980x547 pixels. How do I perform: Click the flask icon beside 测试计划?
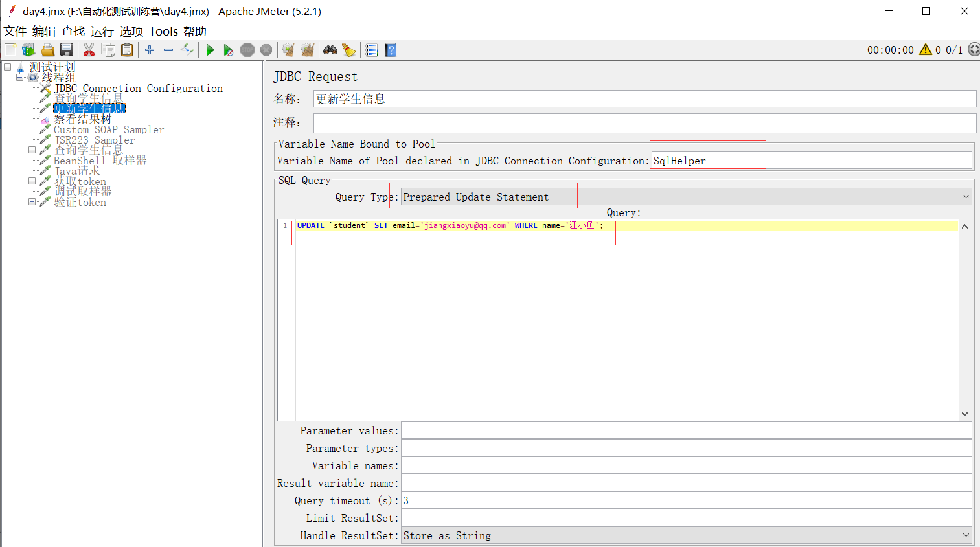coord(21,67)
